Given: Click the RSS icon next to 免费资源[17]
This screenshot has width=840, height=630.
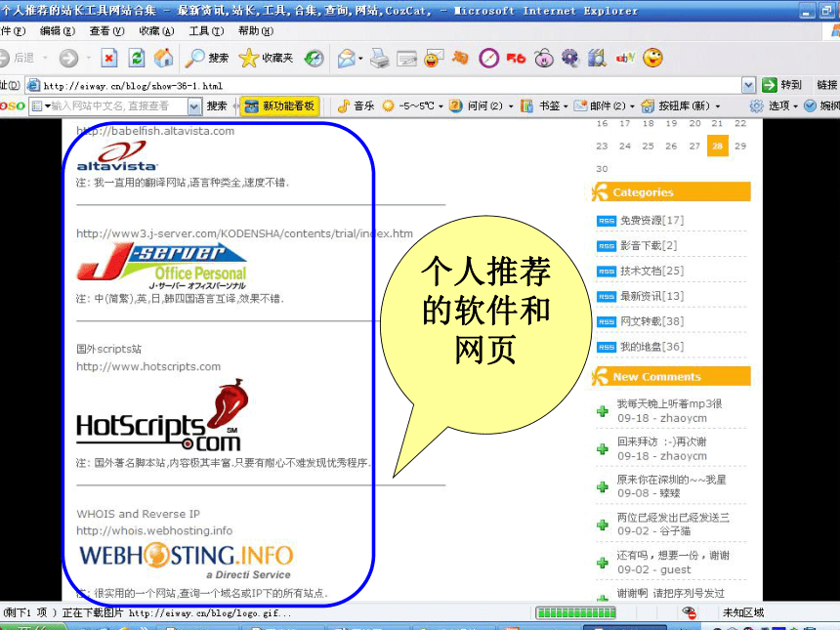Looking at the screenshot, I should point(607,221).
